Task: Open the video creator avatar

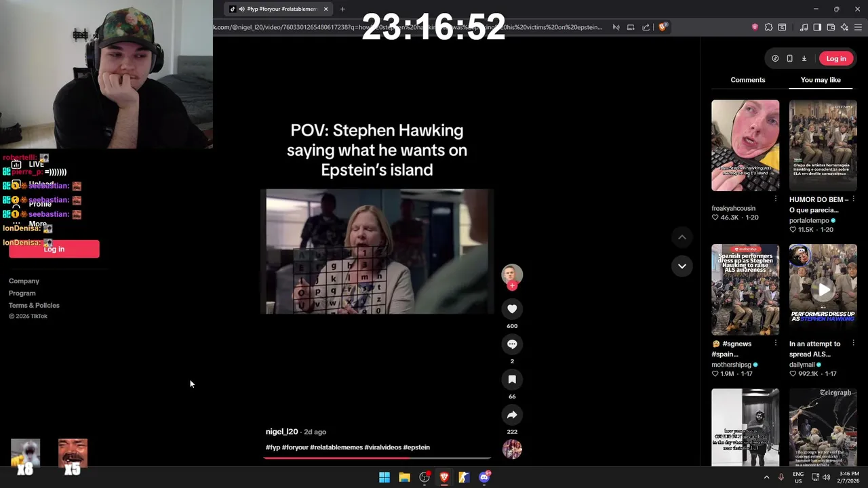Action: click(512, 274)
